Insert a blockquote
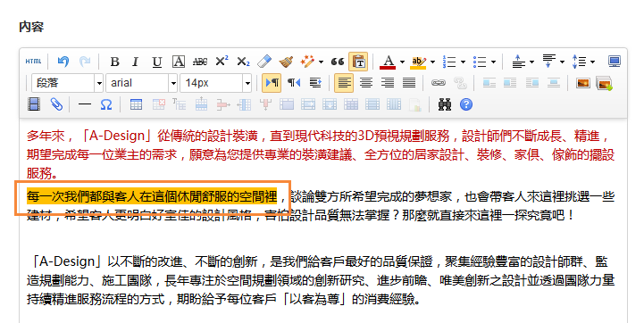Image resolution: width=644 pixels, height=323 pixels. click(338, 62)
